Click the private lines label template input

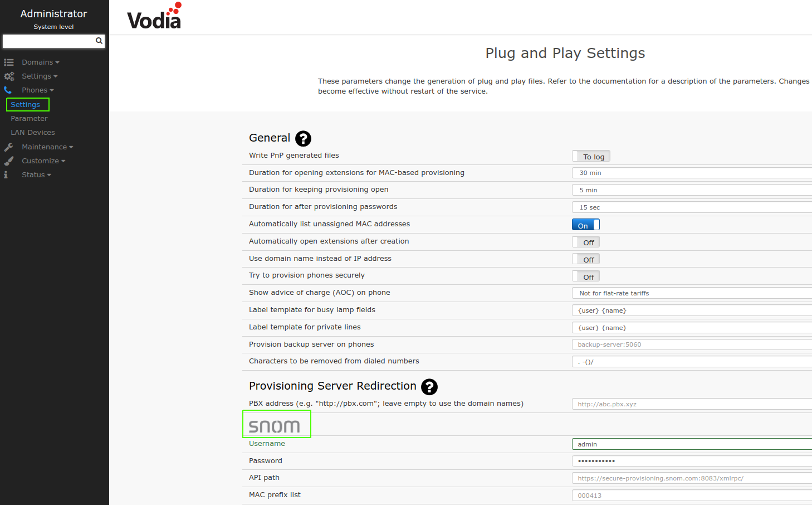click(692, 328)
